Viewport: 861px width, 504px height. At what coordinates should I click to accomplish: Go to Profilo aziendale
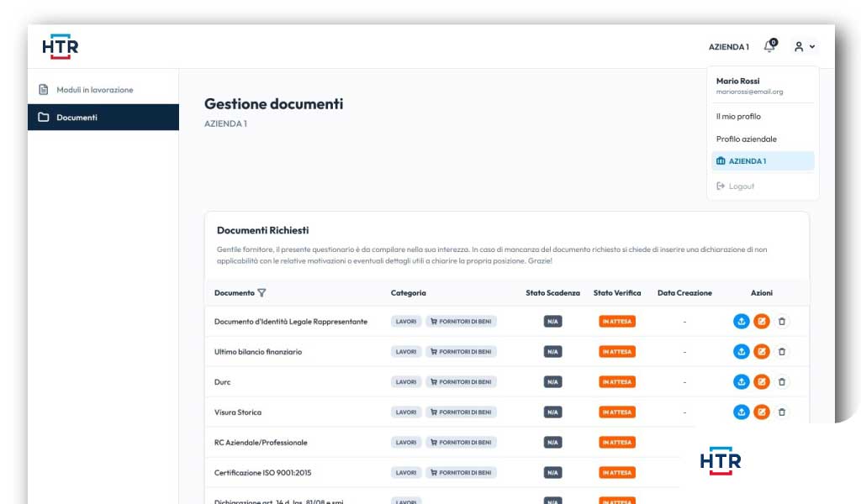(x=747, y=139)
